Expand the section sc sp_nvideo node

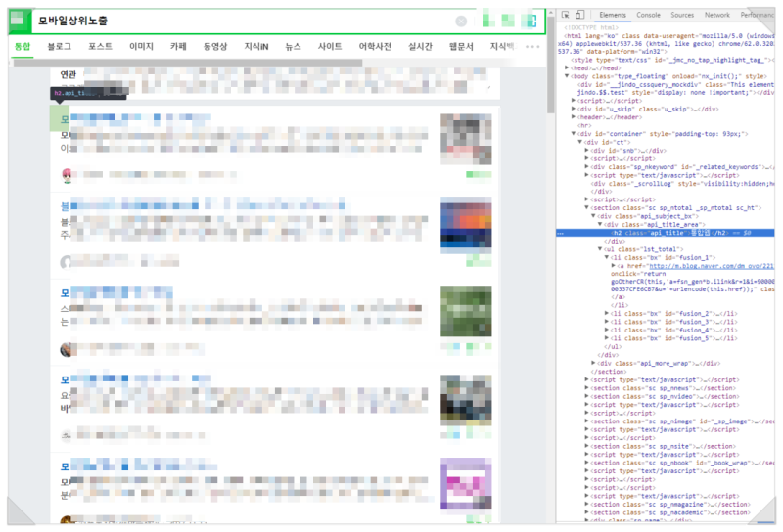pyautogui.click(x=586, y=397)
